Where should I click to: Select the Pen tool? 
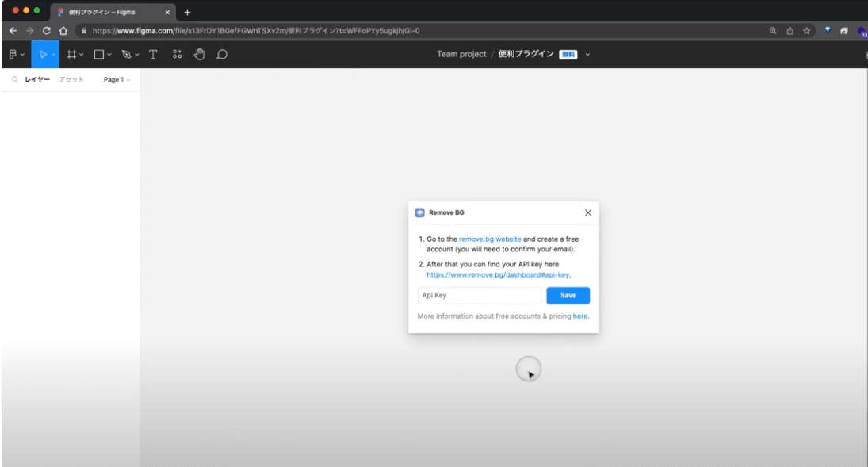point(126,54)
